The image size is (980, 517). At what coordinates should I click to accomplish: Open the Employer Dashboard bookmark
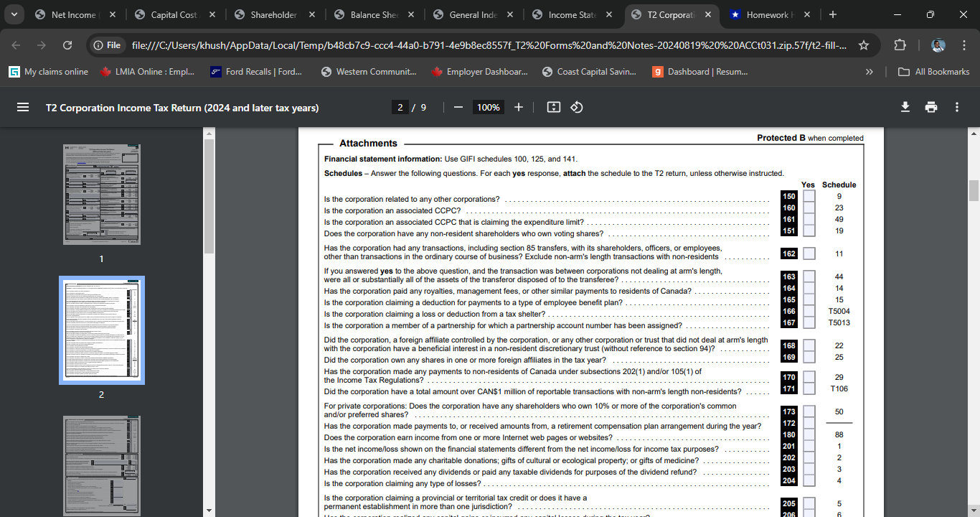481,72
